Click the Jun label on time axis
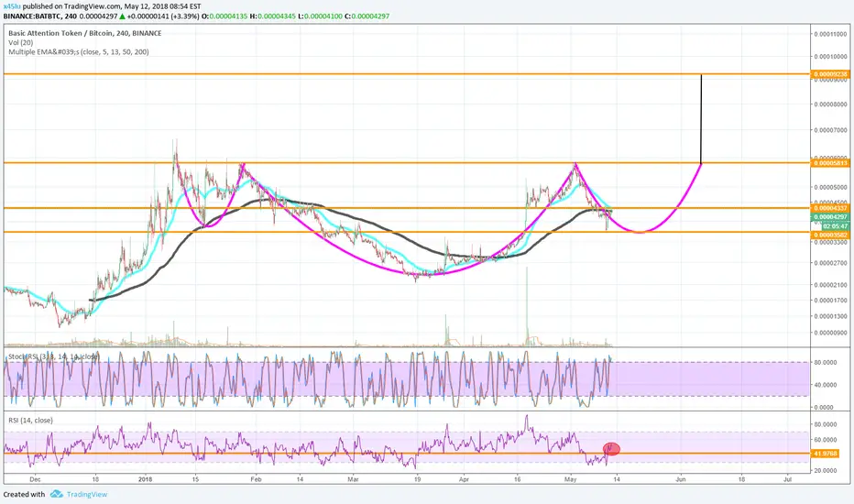This screenshot has width=854, height=504. pos(680,479)
